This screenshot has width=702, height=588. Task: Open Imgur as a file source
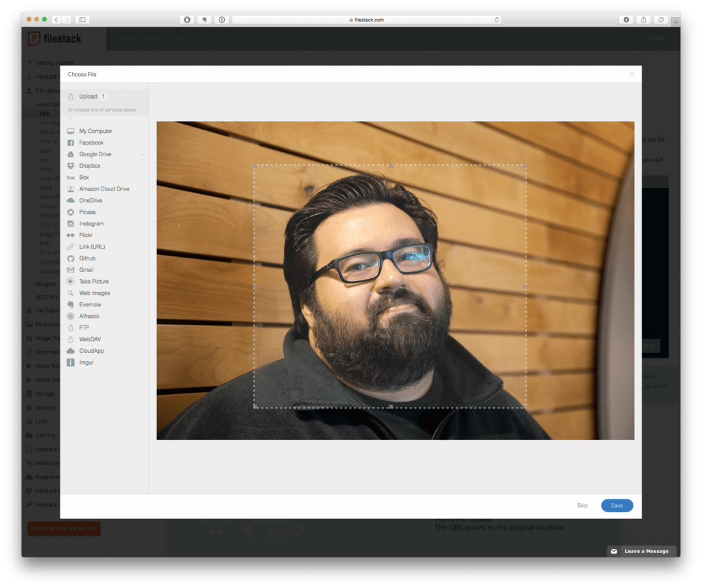[x=88, y=362]
